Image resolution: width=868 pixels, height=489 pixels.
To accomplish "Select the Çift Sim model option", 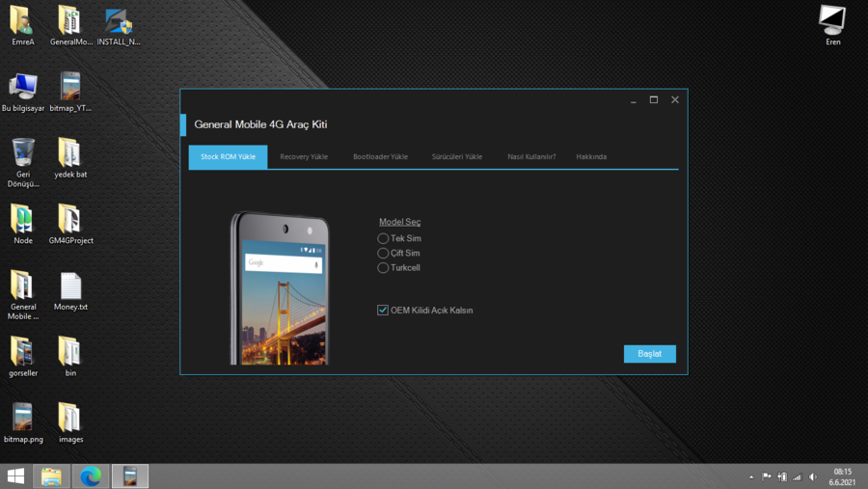I will pos(398,253).
